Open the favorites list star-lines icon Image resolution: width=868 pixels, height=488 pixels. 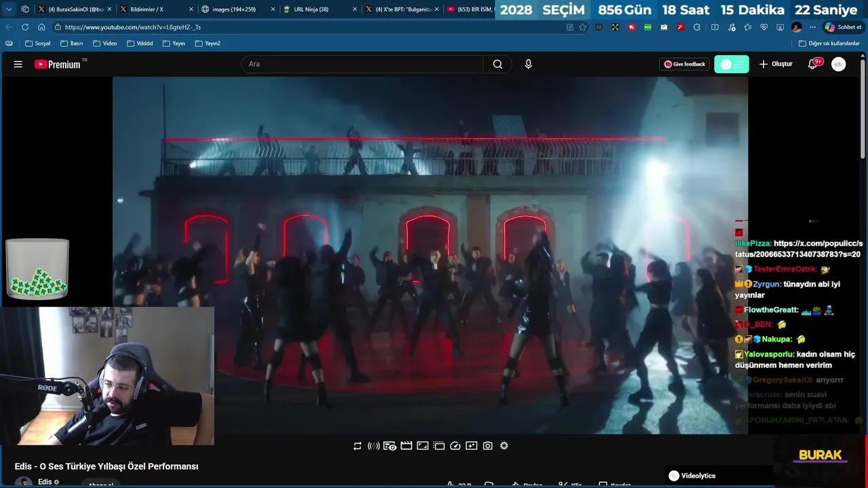tap(747, 27)
